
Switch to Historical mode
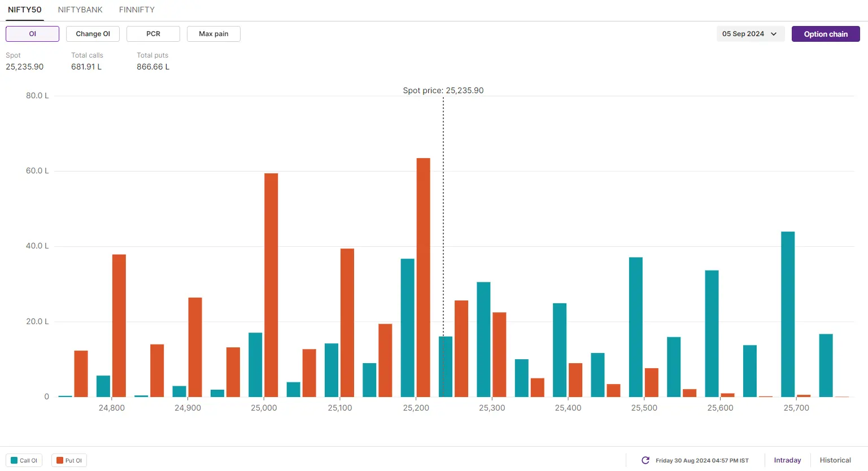tap(835, 460)
